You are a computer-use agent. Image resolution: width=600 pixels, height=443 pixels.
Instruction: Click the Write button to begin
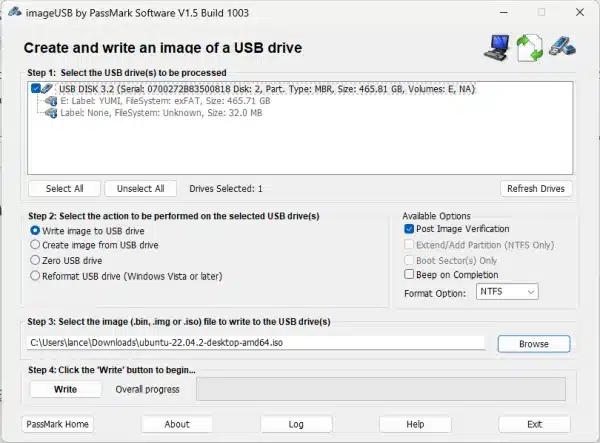click(x=65, y=389)
